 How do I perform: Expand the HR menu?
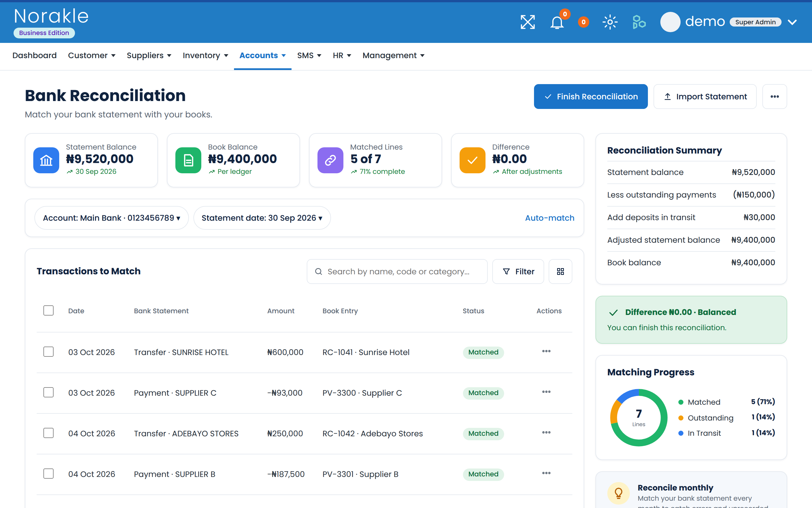click(342, 55)
